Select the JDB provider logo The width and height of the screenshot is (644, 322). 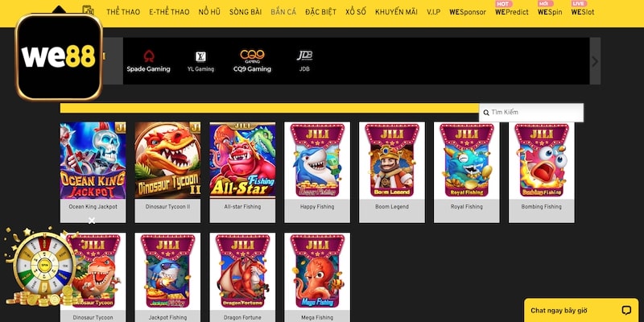click(304, 56)
